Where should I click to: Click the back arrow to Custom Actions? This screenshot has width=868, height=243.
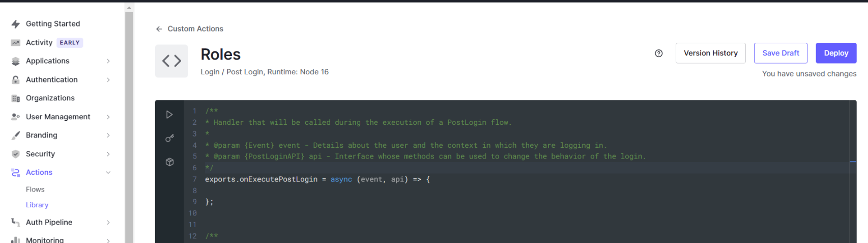coord(159,29)
